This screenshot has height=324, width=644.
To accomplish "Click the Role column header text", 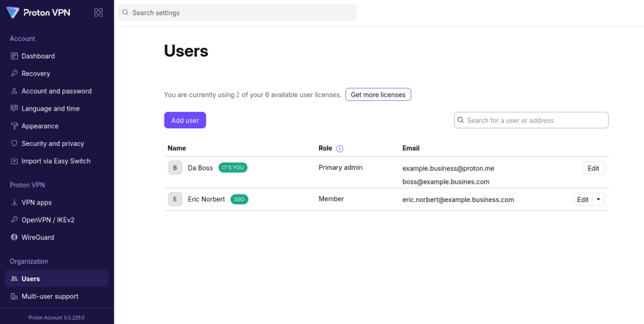I will 325,148.
